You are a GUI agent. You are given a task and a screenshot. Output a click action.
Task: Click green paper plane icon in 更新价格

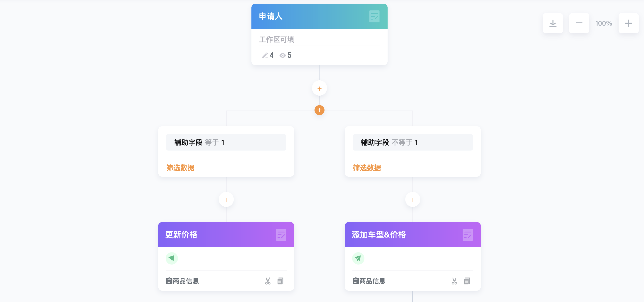coord(172,258)
